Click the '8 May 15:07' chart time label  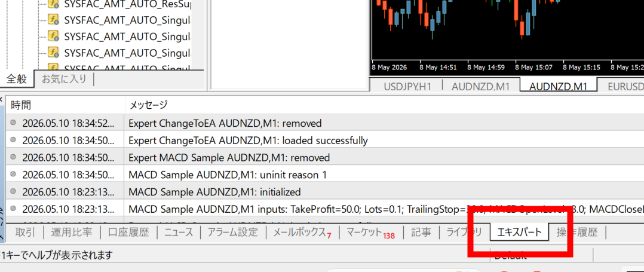point(534,67)
